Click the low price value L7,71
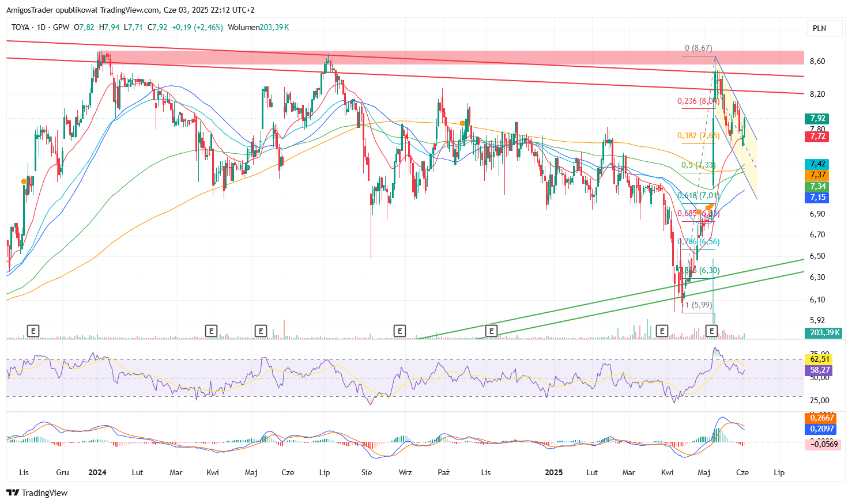 tap(133, 27)
